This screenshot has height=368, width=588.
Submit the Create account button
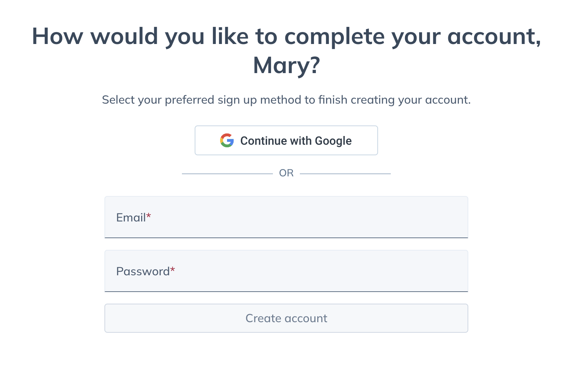pos(286,318)
